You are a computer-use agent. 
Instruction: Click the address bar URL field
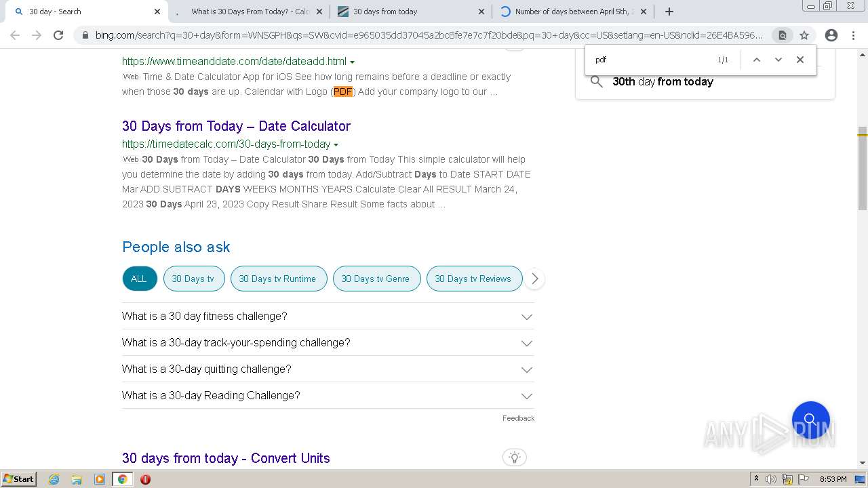click(x=429, y=35)
